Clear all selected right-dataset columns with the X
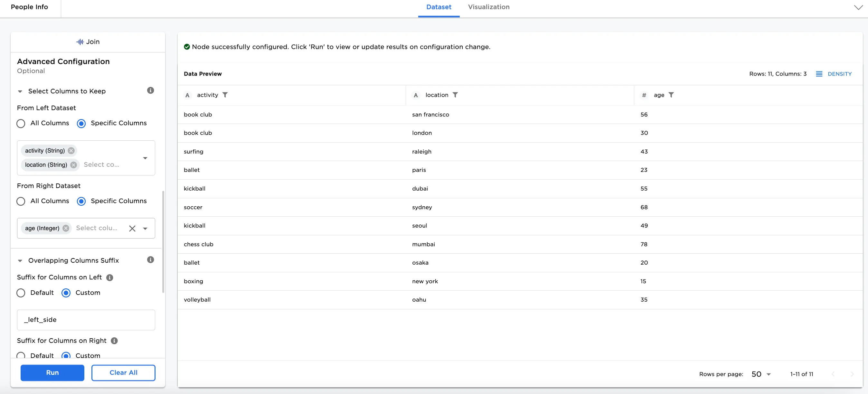The height and width of the screenshot is (394, 868). (x=132, y=228)
